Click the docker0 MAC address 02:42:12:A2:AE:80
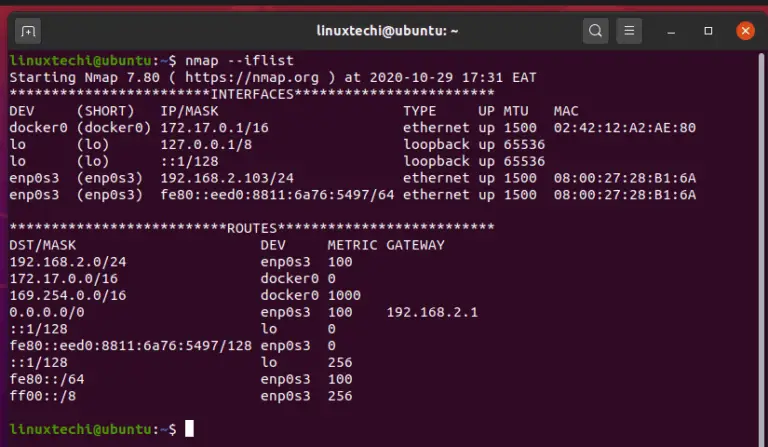768x447 pixels. click(x=624, y=128)
